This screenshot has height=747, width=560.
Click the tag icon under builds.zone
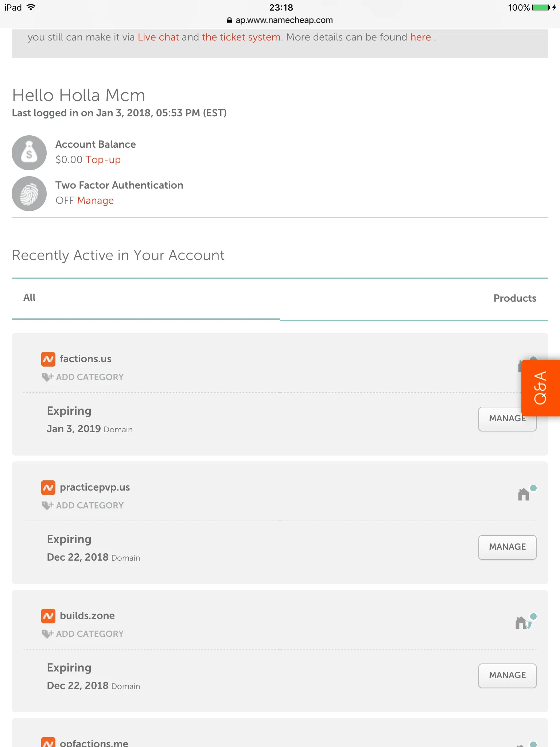[x=47, y=634]
